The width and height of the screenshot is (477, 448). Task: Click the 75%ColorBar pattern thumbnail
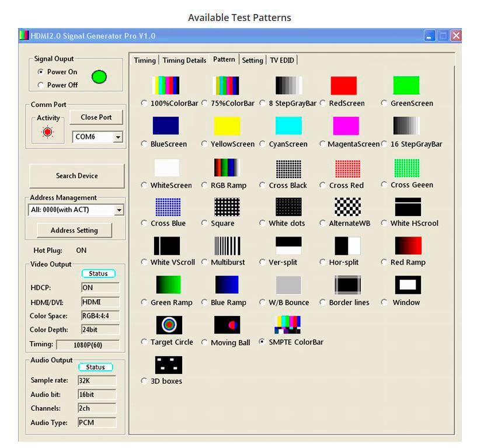(x=226, y=85)
